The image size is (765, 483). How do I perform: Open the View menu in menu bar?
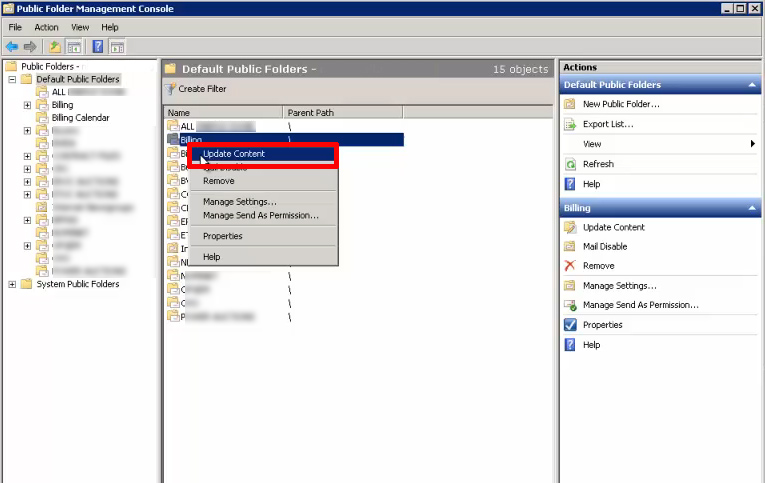click(80, 27)
